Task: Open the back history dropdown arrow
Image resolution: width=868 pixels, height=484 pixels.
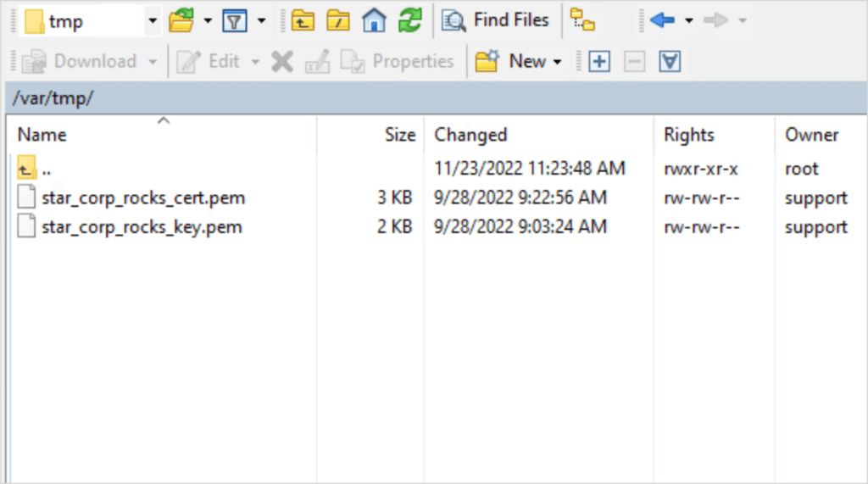Action: (688, 20)
